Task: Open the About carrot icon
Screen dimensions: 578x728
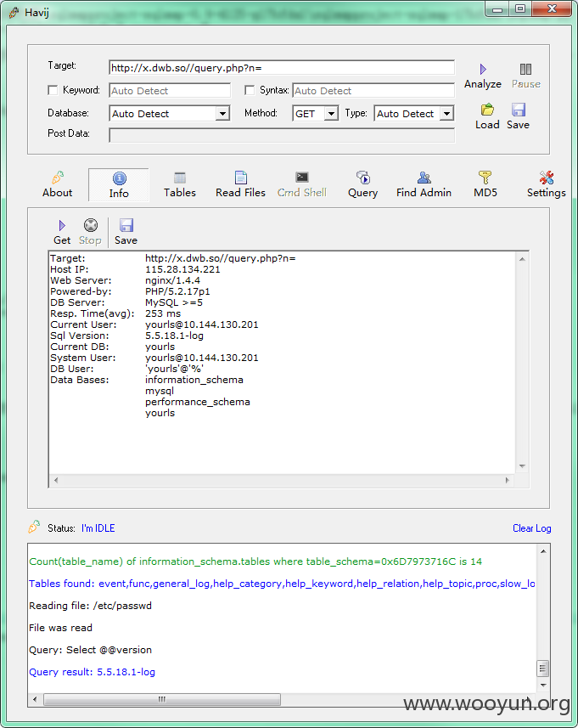Action: pyautogui.click(x=58, y=178)
